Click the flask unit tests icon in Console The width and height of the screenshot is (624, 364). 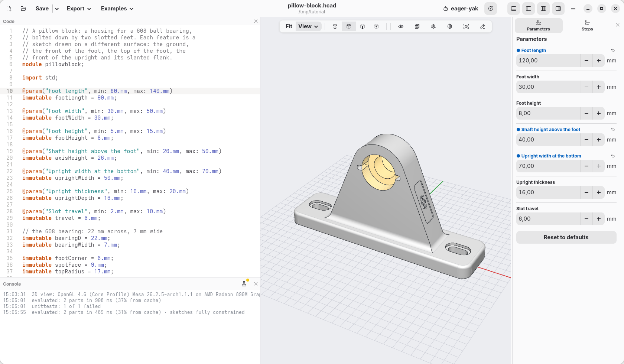[244, 284]
